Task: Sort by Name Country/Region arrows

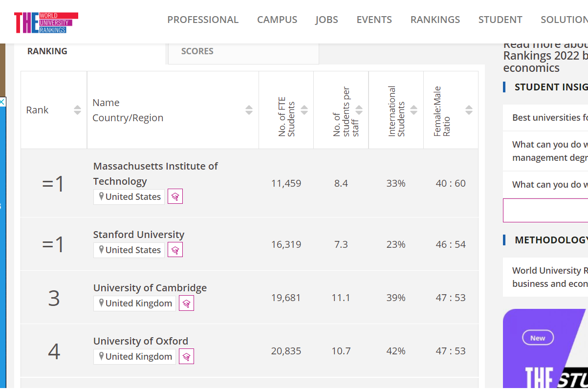Action: tap(249, 110)
